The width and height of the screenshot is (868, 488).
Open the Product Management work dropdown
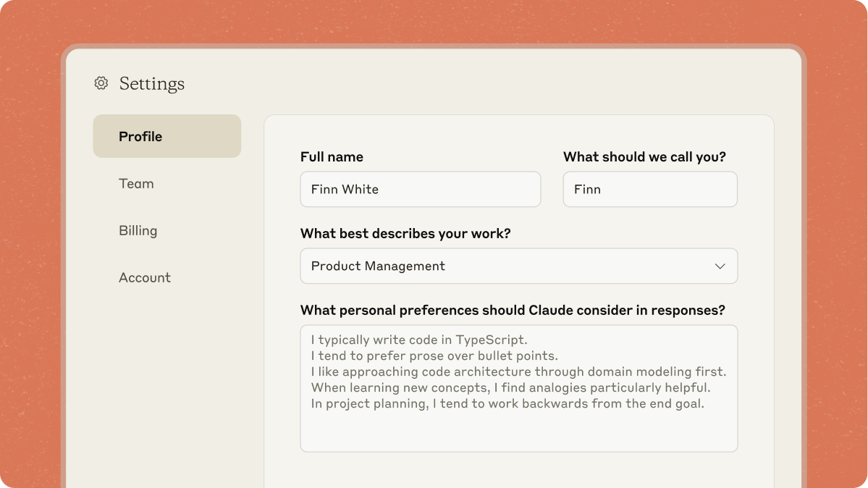point(507,266)
